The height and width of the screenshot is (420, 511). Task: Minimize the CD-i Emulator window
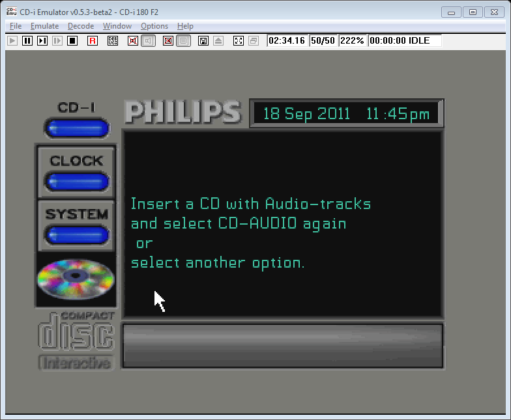point(451,12)
